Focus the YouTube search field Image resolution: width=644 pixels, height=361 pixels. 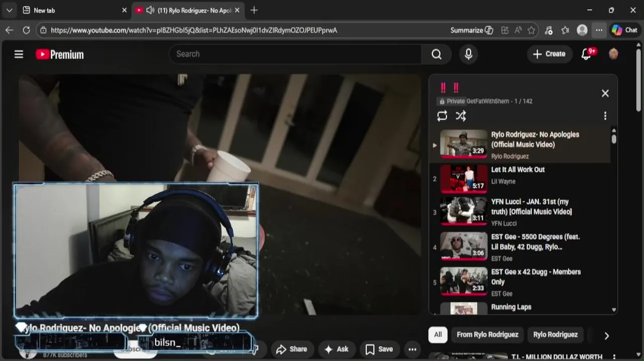pos(295,54)
